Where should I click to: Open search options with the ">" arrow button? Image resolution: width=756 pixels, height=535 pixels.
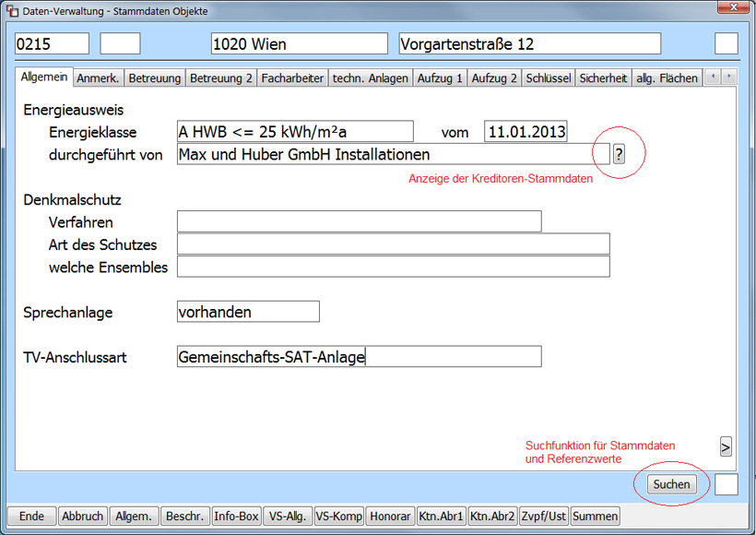[726, 446]
